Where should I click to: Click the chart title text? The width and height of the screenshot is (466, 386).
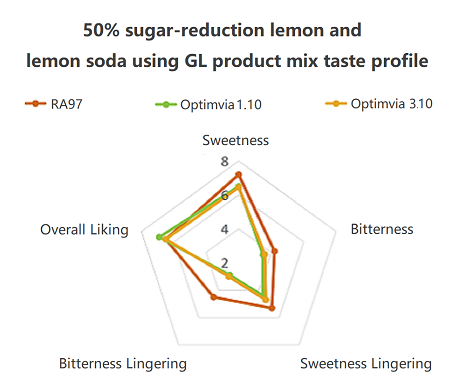227,45
